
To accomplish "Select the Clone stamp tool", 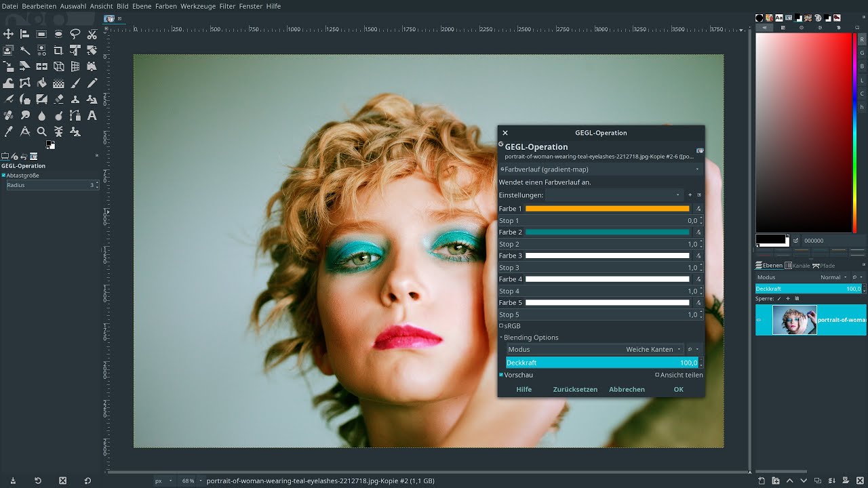I will (75, 99).
